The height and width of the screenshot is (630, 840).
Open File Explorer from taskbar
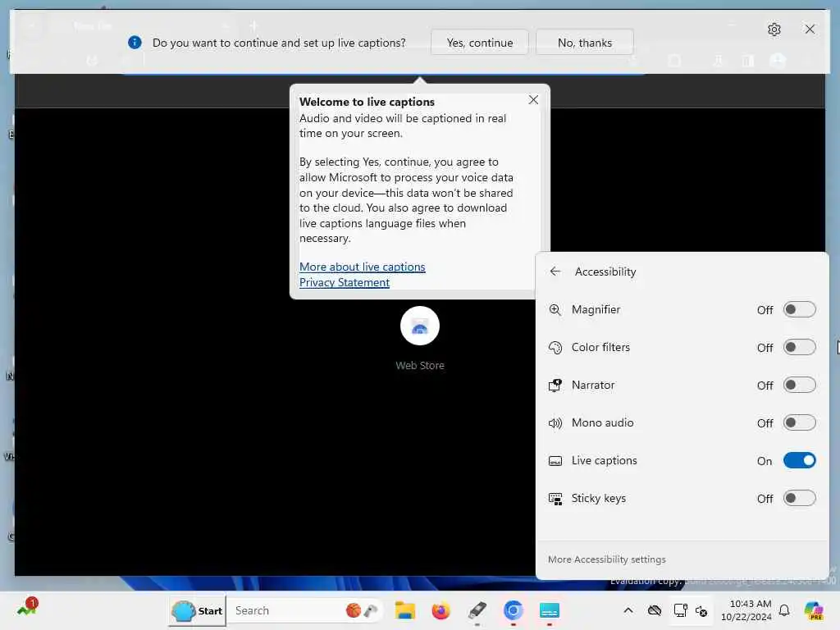pos(405,610)
